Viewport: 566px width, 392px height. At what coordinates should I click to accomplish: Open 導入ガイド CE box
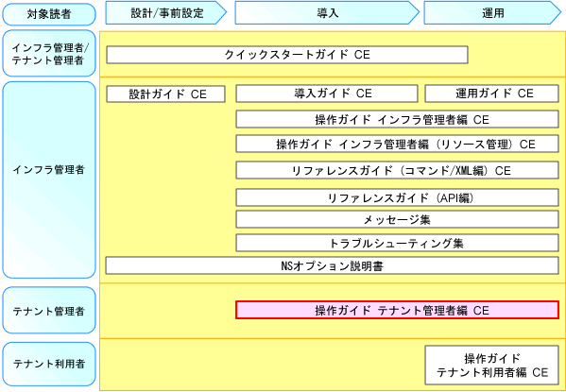(327, 94)
